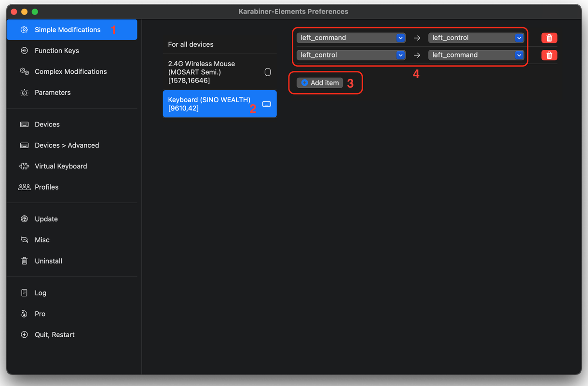Minimize the Preferences window with the yellow button
The image size is (588, 386).
click(x=25, y=12)
